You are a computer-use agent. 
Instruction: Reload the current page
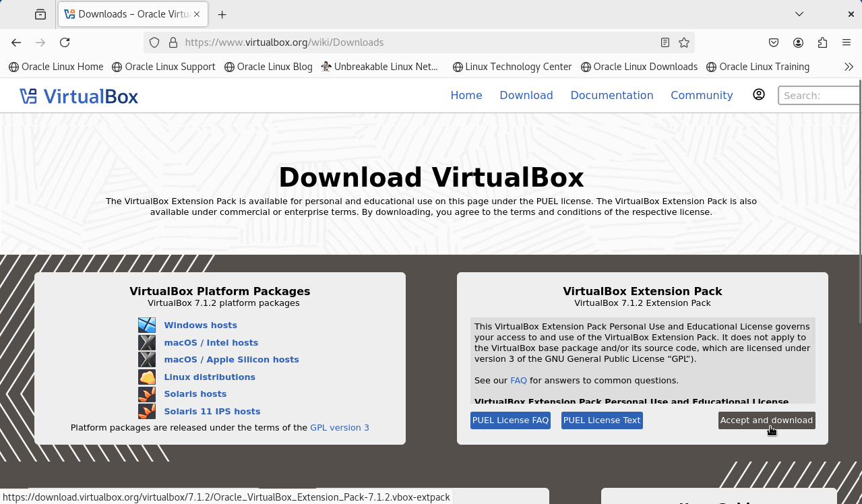[65, 42]
